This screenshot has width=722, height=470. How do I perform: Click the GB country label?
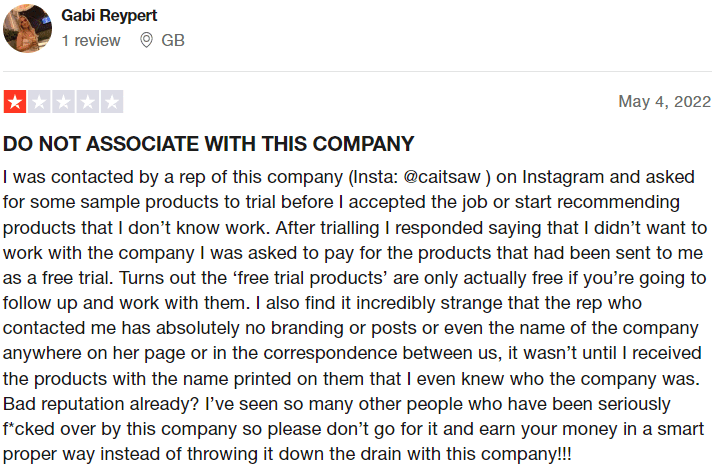click(x=173, y=41)
